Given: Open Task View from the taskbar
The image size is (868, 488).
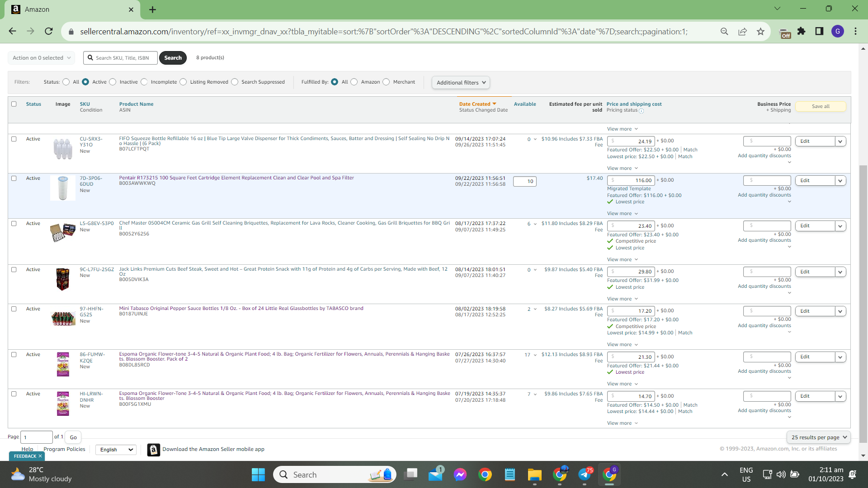Looking at the screenshot, I should [x=411, y=474].
